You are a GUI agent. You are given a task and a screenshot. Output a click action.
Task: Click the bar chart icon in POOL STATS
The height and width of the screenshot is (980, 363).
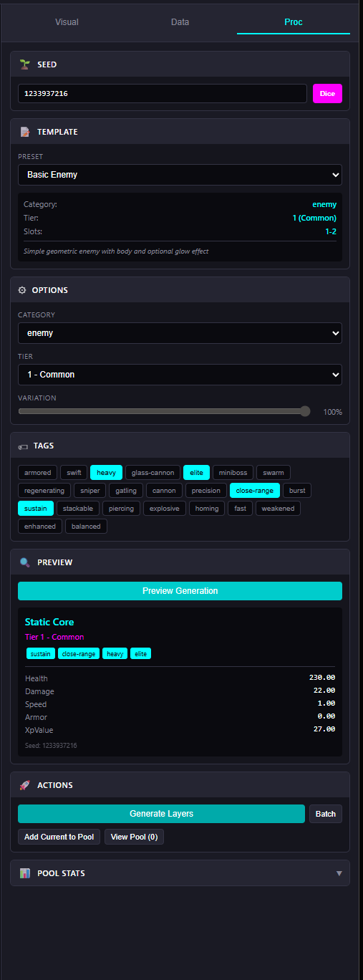(24, 873)
